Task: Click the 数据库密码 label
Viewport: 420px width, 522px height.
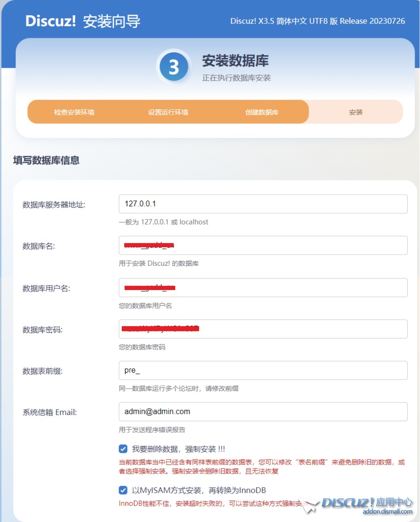Action: click(x=42, y=330)
